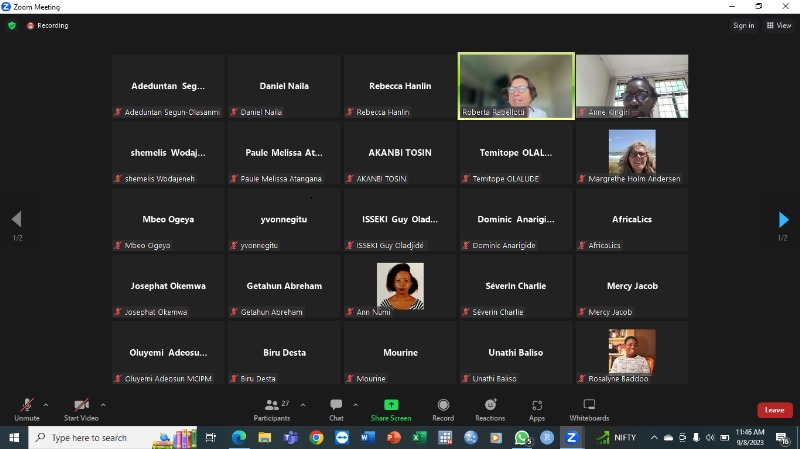Click the Zoom icon in taskbar
Image resolution: width=800 pixels, height=449 pixels.
571,438
